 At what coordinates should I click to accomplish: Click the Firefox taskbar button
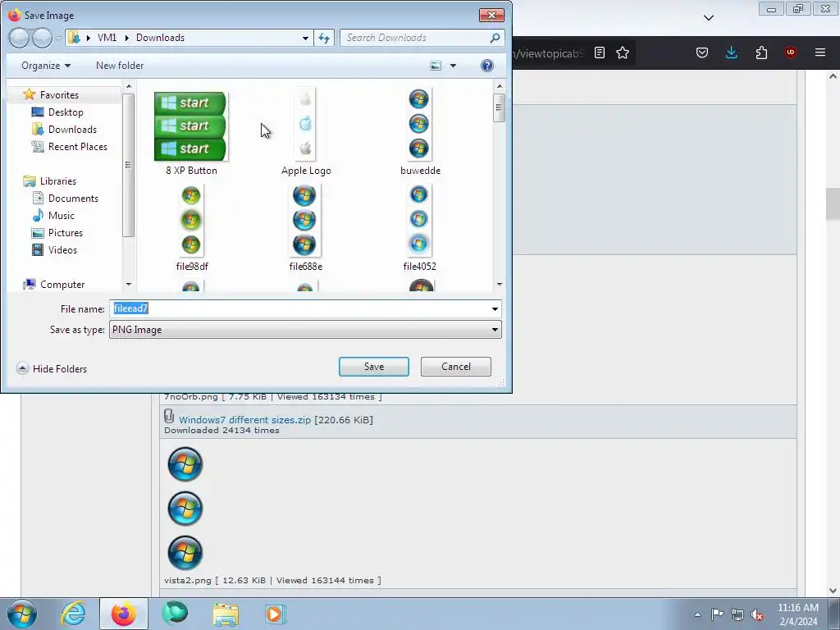124,614
